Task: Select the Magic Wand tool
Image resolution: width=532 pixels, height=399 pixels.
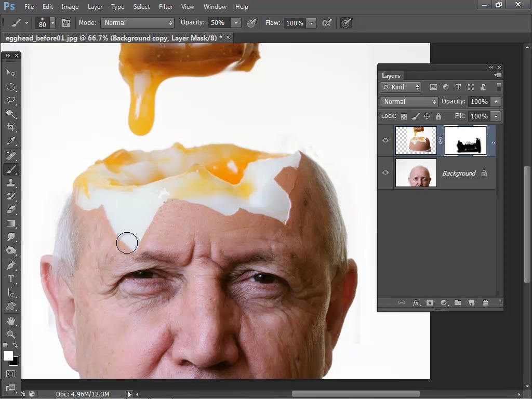Action: point(11,114)
